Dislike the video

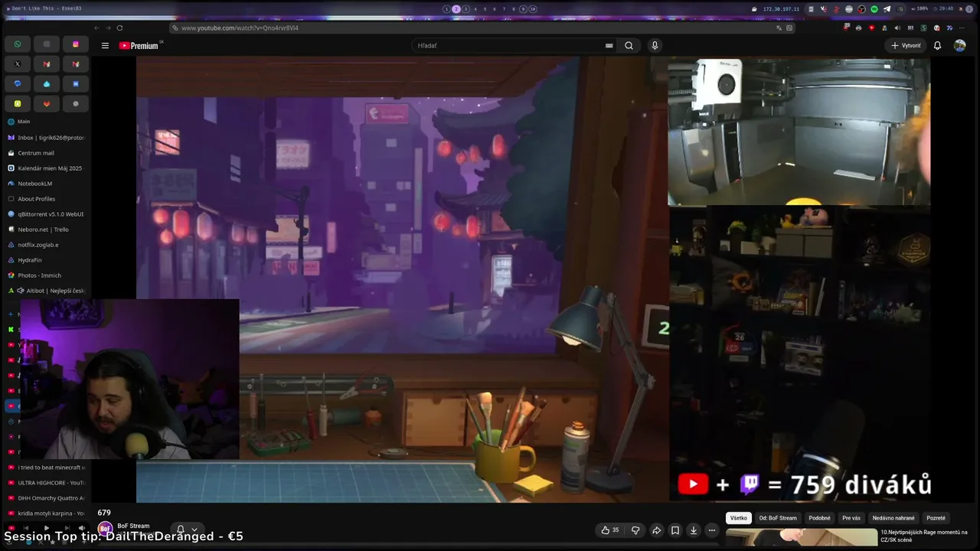click(x=635, y=530)
